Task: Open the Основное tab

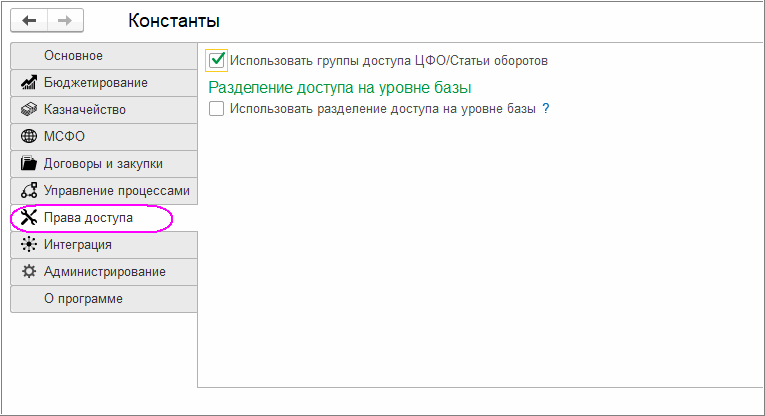Action: pos(73,56)
